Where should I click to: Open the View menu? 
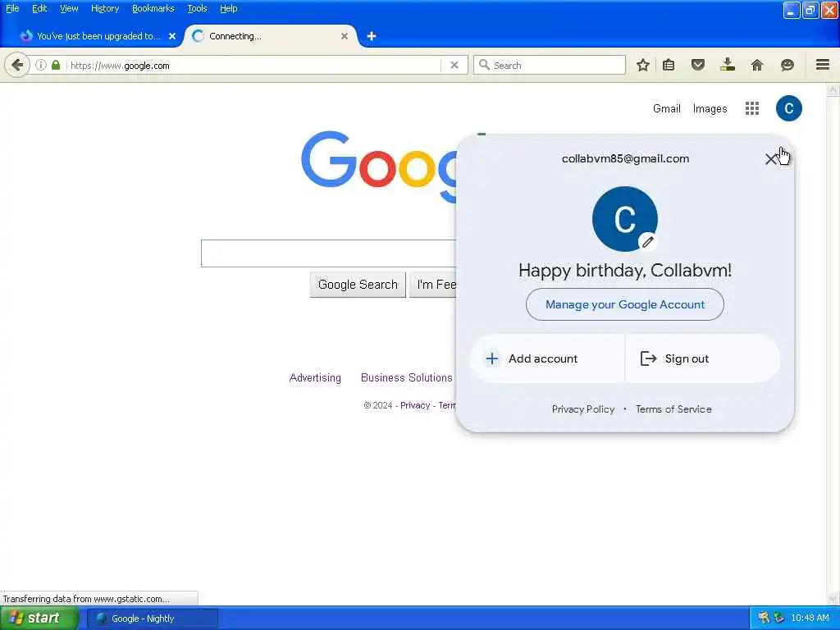click(x=69, y=8)
